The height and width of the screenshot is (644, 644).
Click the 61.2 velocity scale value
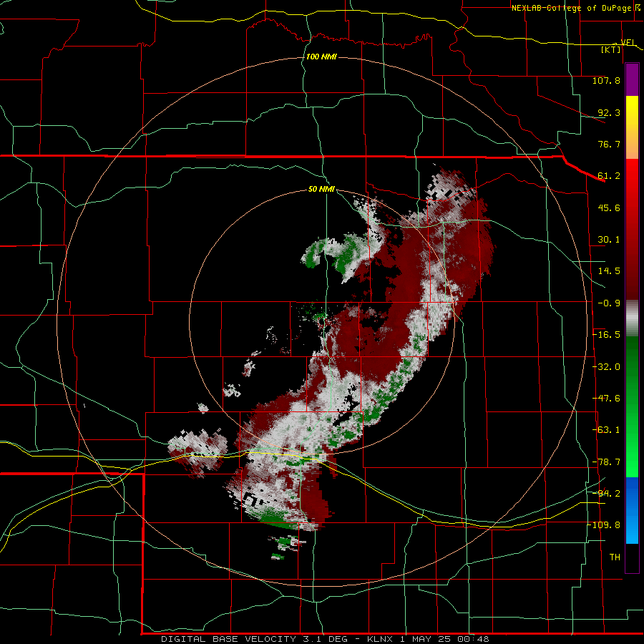pos(609,176)
